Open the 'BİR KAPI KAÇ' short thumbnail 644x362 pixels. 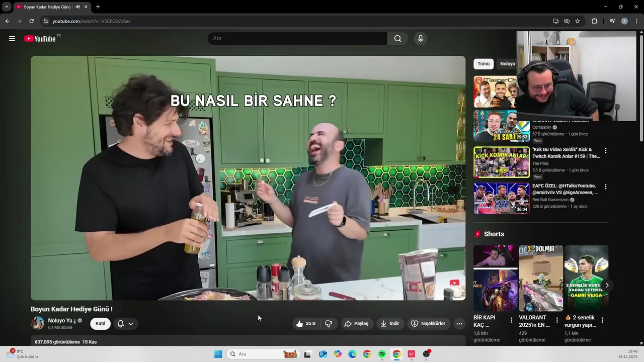(496, 279)
